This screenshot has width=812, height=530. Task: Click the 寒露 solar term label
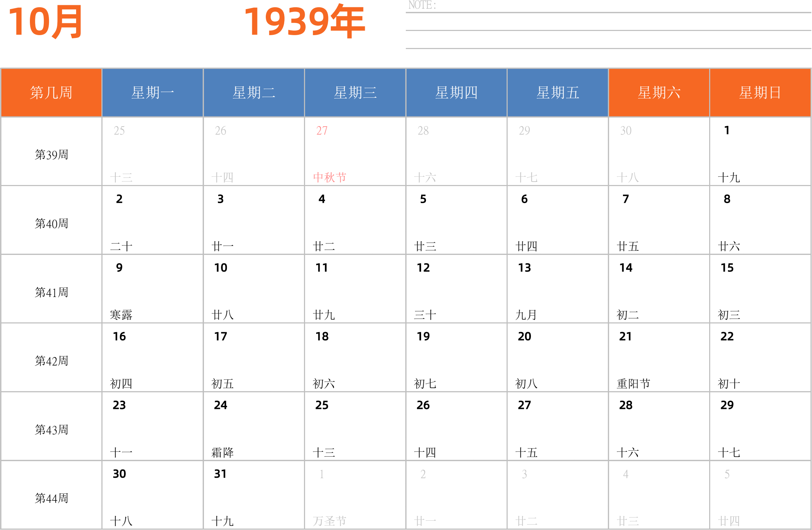point(121,315)
